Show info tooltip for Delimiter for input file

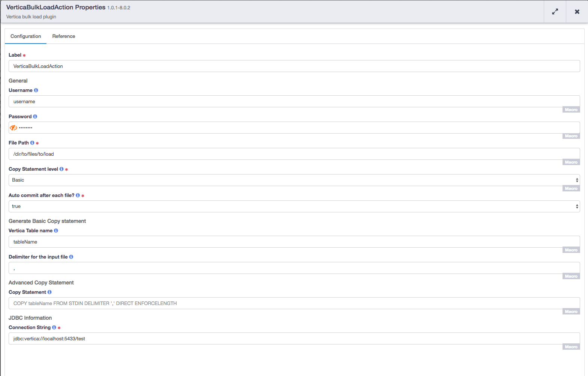coord(71,257)
